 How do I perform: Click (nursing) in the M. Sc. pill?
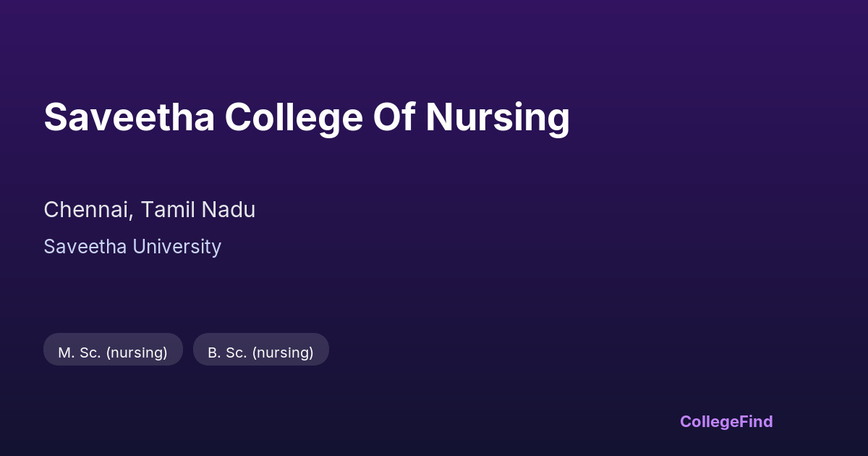[137, 352]
